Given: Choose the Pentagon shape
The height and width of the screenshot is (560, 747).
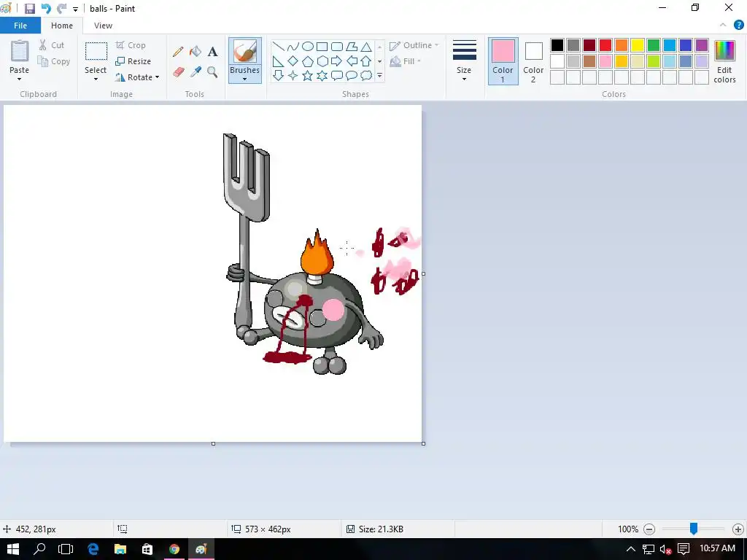Looking at the screenshot, I should coord(308,61).
